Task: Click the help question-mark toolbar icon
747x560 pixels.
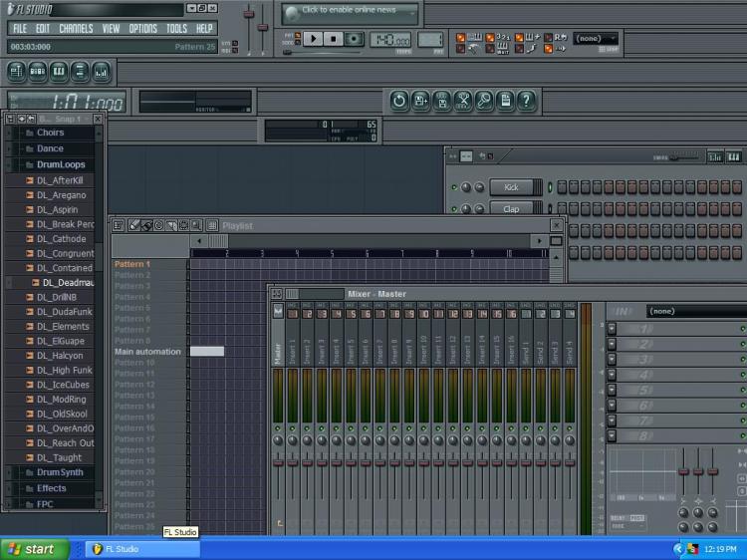Action: pyautogui.click(x=527, y=100)
